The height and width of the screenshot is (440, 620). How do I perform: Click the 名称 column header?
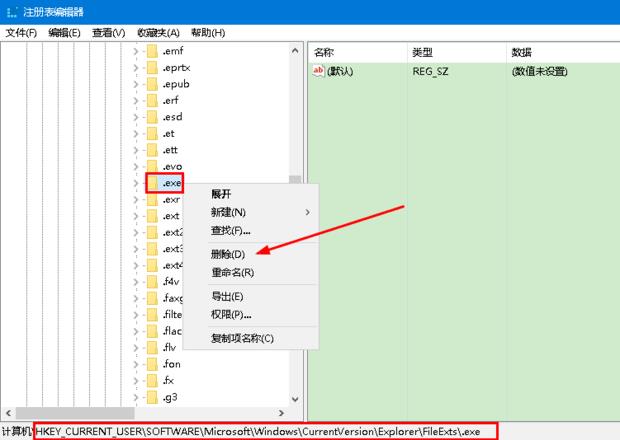click(324, 51)
